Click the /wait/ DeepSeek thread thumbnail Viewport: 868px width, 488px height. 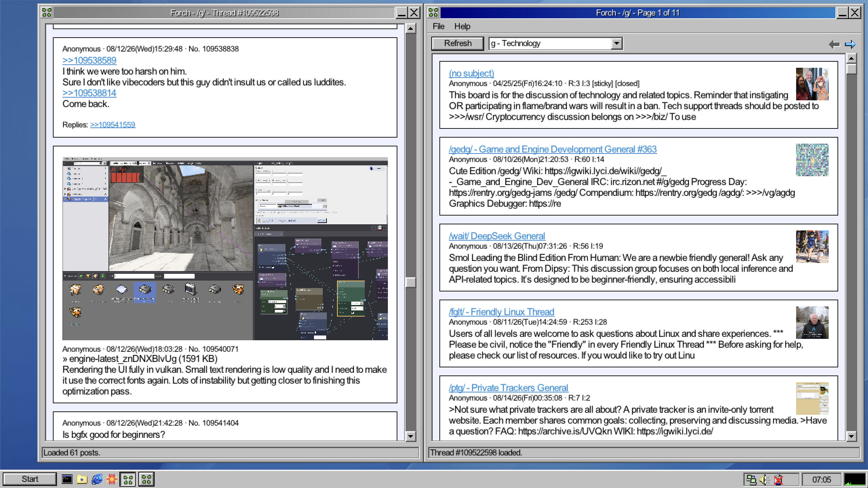click(x=812, y=247)
